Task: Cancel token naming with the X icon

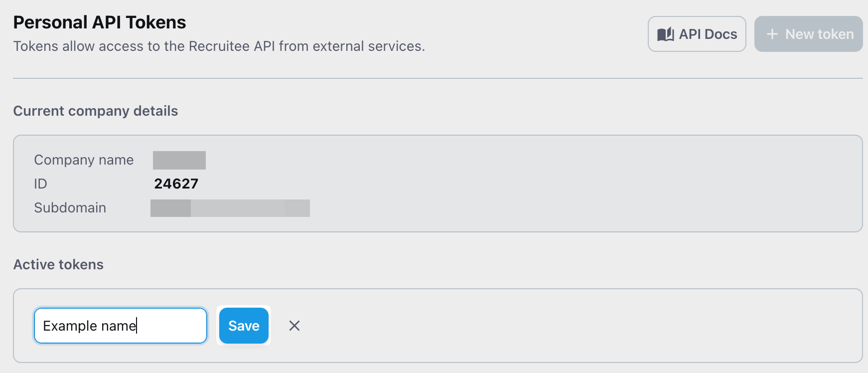Action: click(x=294, y=326)
